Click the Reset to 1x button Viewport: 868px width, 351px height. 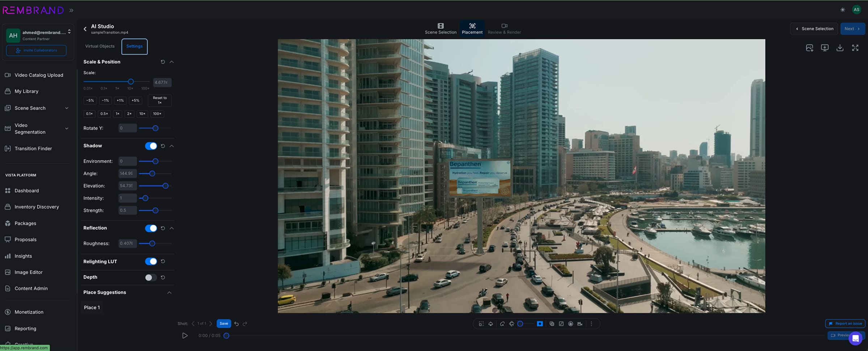click(159, 100)
